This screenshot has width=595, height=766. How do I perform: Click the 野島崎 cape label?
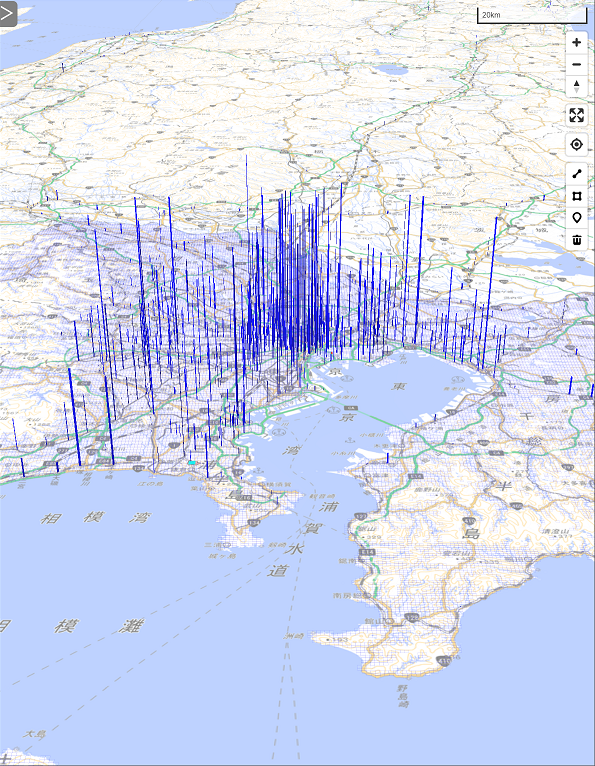pos(403,696)
